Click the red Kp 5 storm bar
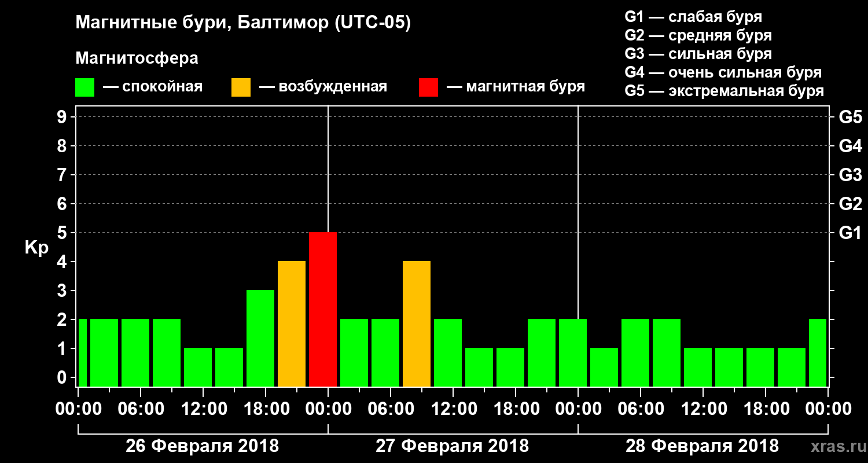868x463 pixels. [323, 309]
